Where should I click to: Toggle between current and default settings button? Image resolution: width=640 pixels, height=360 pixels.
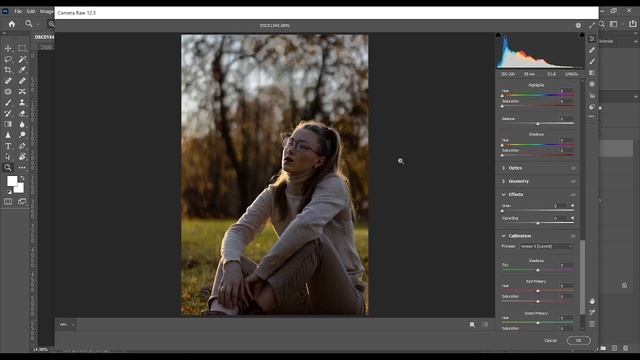(485, 325)
